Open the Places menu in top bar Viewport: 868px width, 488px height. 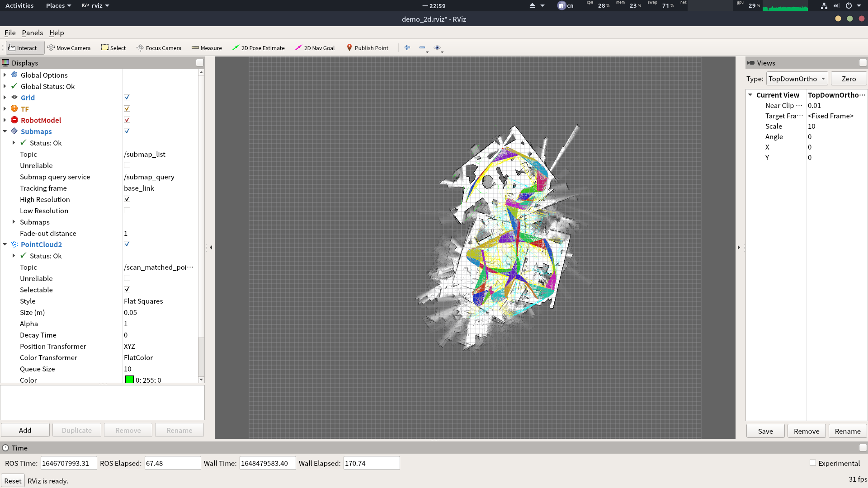tap(58, 5)
